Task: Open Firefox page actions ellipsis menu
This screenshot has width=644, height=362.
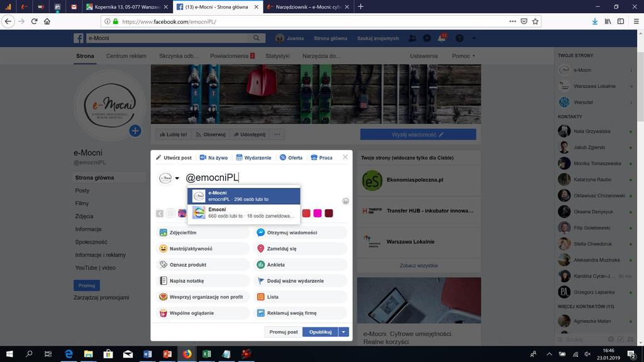Action: [513, 21]
